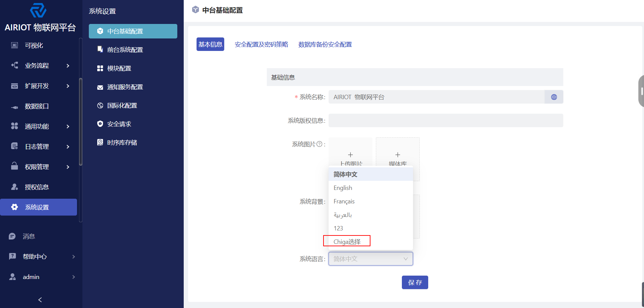This screenshot has height=308, width=644.
Task: Click the 前台系统配置 icon
Action: pos(100,50)
